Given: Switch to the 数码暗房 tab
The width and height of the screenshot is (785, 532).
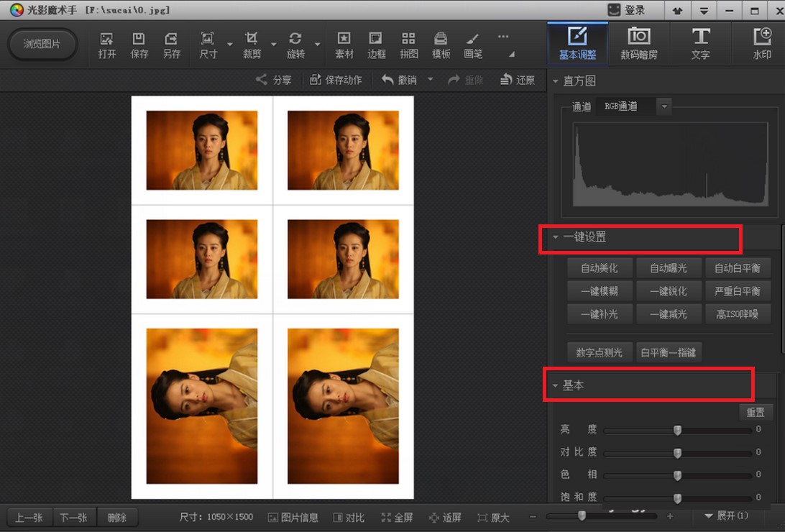Looking at the screenshot, I should (638, 43).
